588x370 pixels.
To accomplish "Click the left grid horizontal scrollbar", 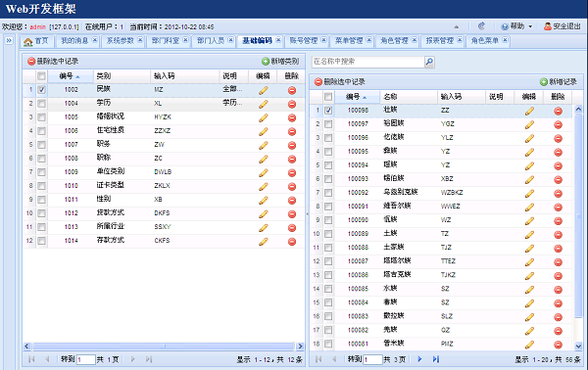I will [x=163, y=347].
